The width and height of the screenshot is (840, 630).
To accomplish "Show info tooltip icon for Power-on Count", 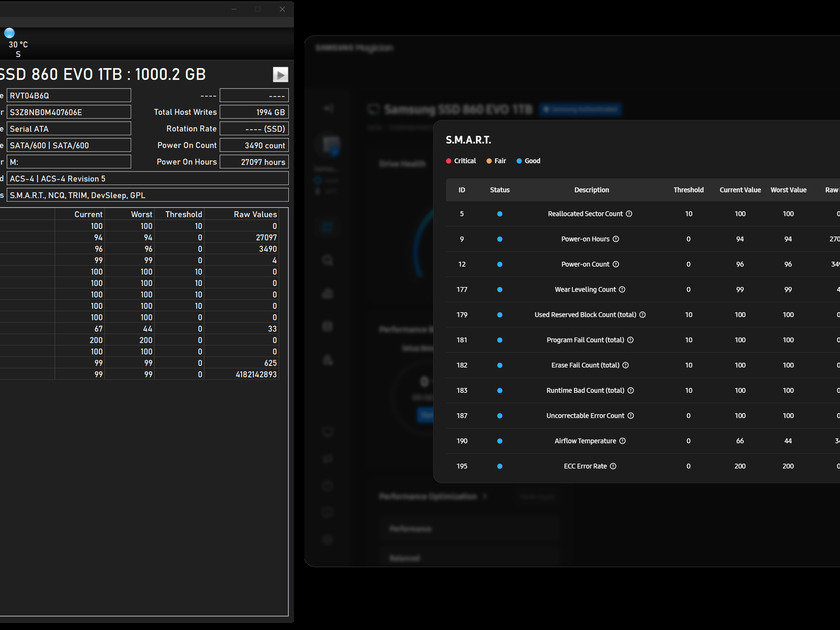I will (616, 264).
